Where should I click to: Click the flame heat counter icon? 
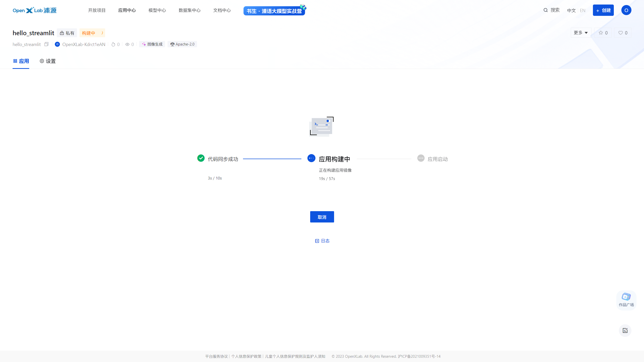point(113,44)
